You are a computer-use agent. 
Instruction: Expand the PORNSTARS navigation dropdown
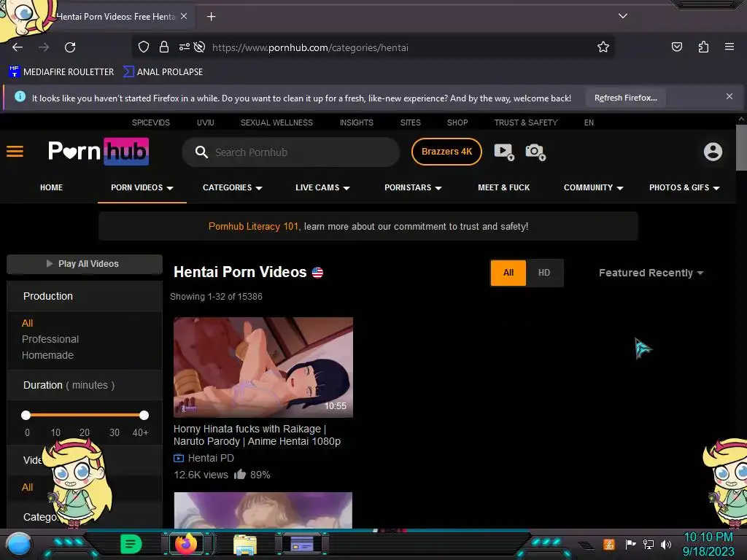coord(413,187)
